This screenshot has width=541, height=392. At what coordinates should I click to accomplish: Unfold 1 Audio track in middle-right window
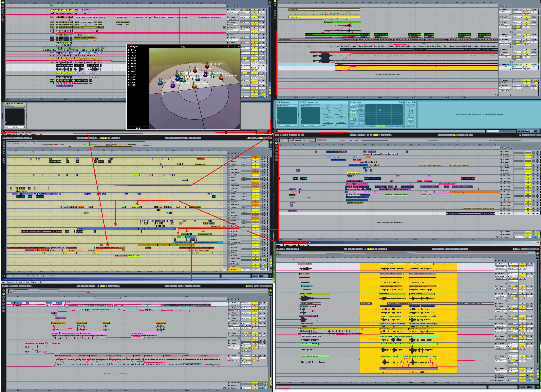click(x=501, y=152)
